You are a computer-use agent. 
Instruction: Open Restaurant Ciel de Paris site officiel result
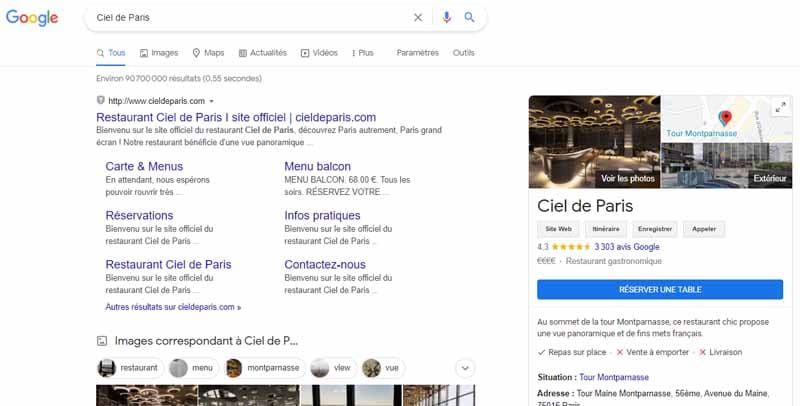[x=236, y=117]
